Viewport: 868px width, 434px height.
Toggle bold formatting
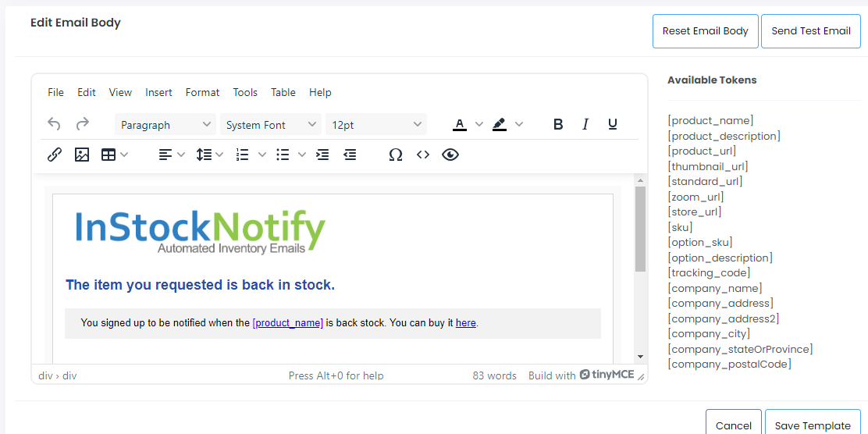[558, 124]
